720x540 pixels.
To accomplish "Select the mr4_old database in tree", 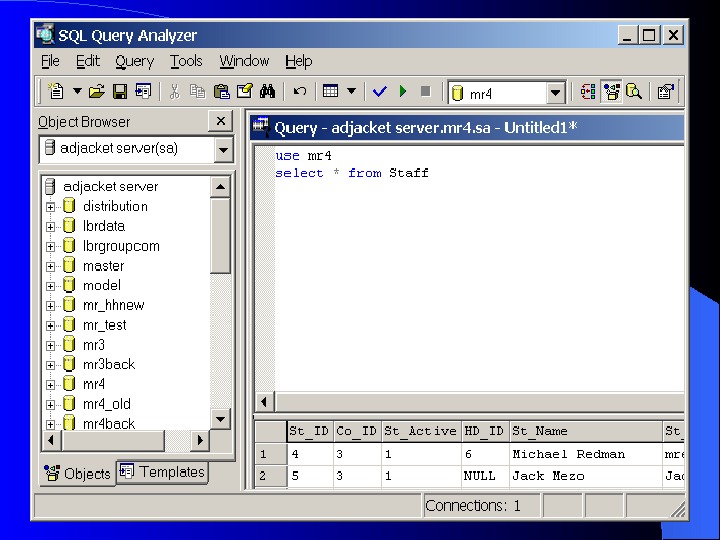I will click(x=107, y=404).
